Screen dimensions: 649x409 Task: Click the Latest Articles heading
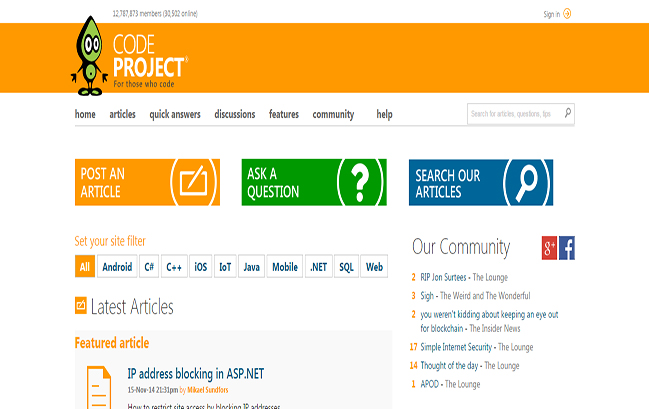[132, 307]
